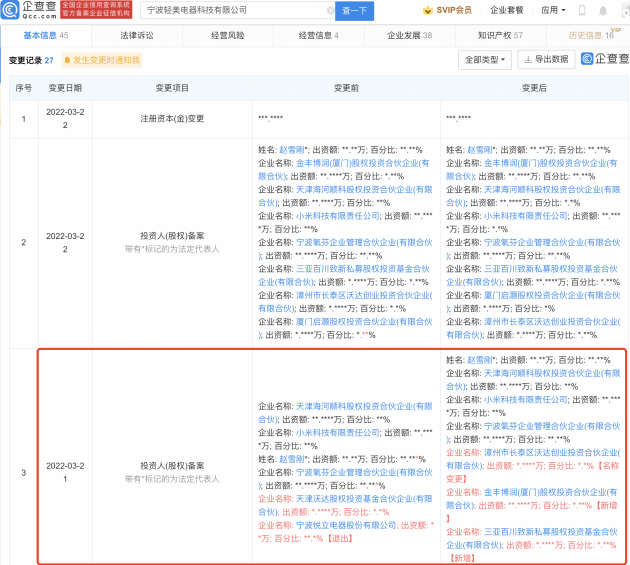Open 金丰博润(厦门) link in row 3 变更后
Image resolution: width=630 pixels, height=565 pixels.
pyautogui.click(x=532, y=499)
